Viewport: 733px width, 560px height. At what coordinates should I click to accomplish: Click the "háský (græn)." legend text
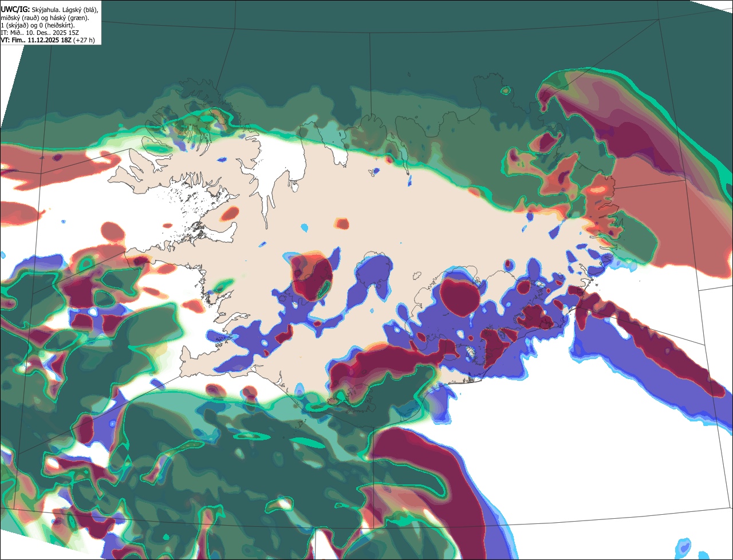69,18
